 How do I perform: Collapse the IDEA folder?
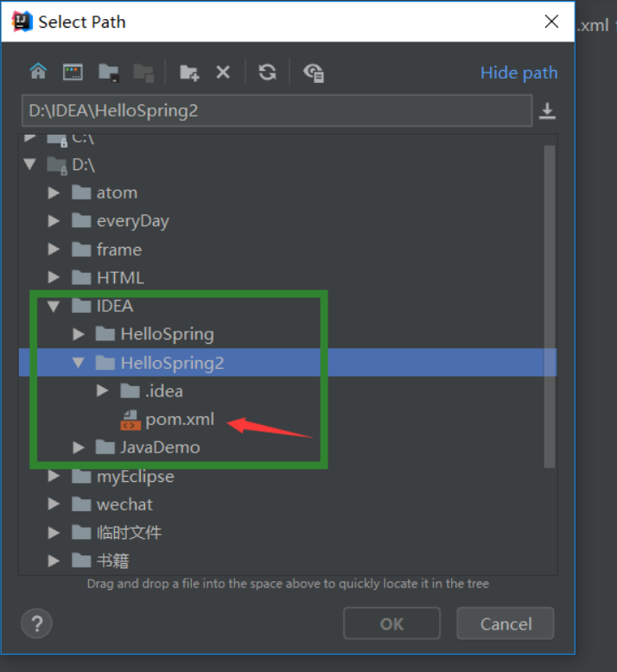click(54, 307)
